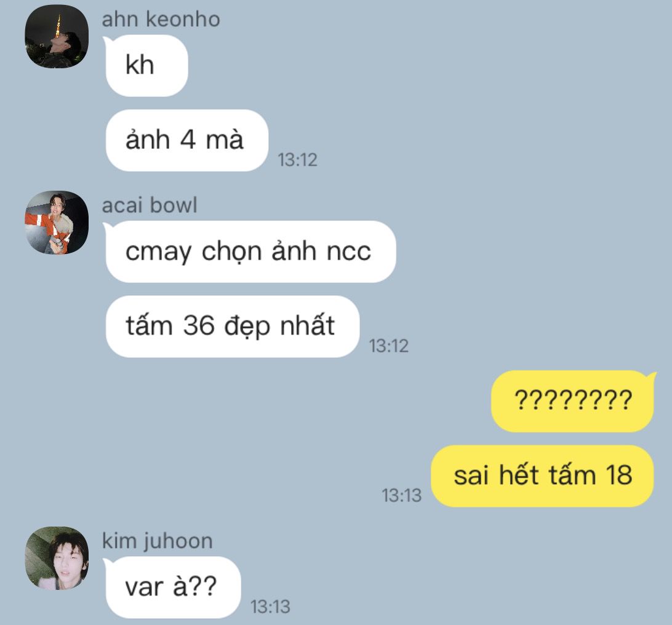Select the 'tấm 36 đẹp nhất' message
Viewport: 672px width, 625px height.
click(x=232, y=327)
